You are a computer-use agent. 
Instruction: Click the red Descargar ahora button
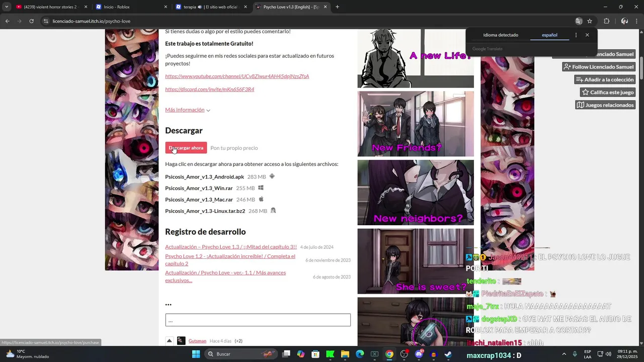[x=186, y=148]
